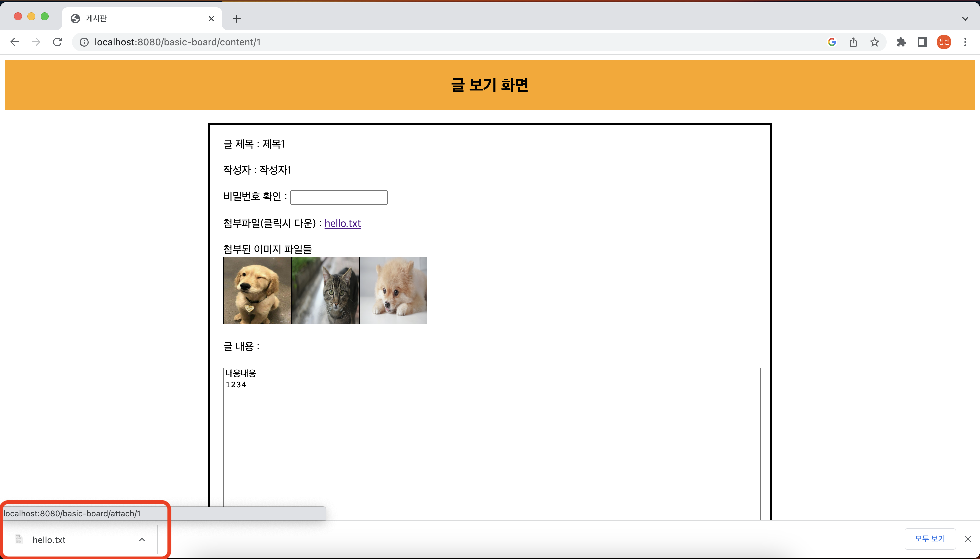Open the browser extensions puzzle icon

click(901, 42)
